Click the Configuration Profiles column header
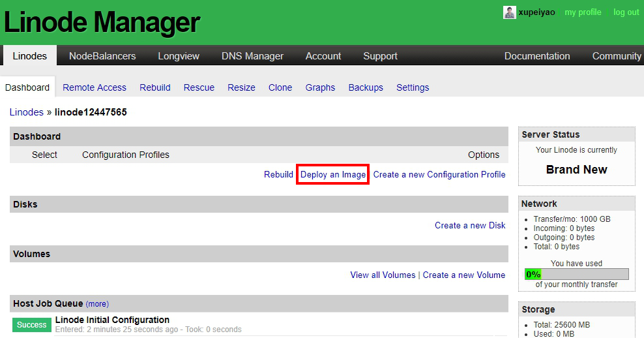Viewport: 644px width, 338px height. point(126,155)
